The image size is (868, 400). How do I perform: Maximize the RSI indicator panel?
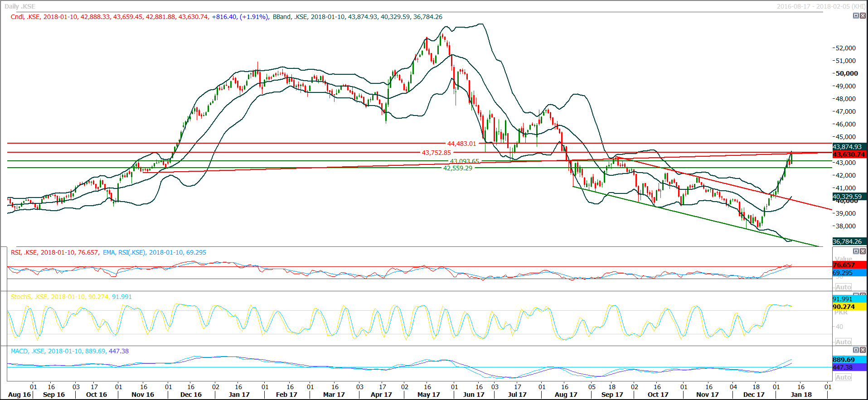(x=856, y=251)
